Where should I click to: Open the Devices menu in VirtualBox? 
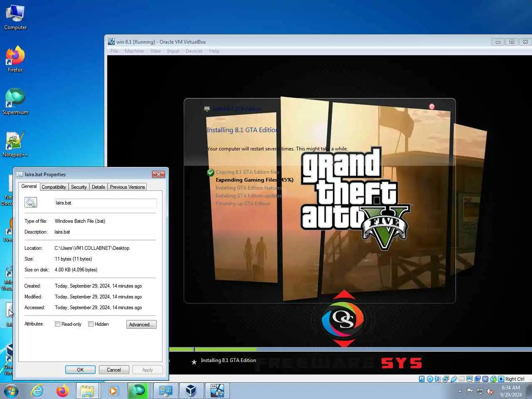pos(194,51)
